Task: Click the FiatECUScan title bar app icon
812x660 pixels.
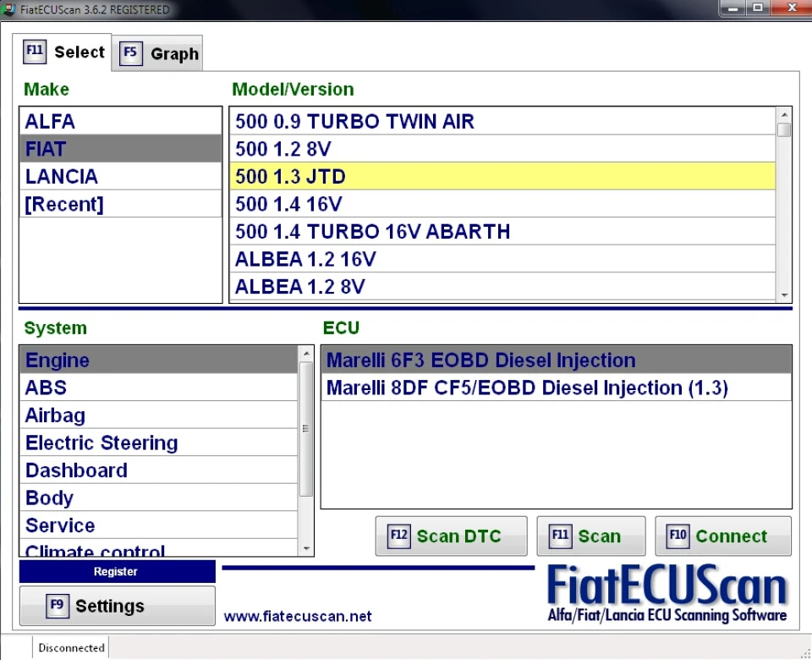Action: pyautogui.click(x=9, y=9)
